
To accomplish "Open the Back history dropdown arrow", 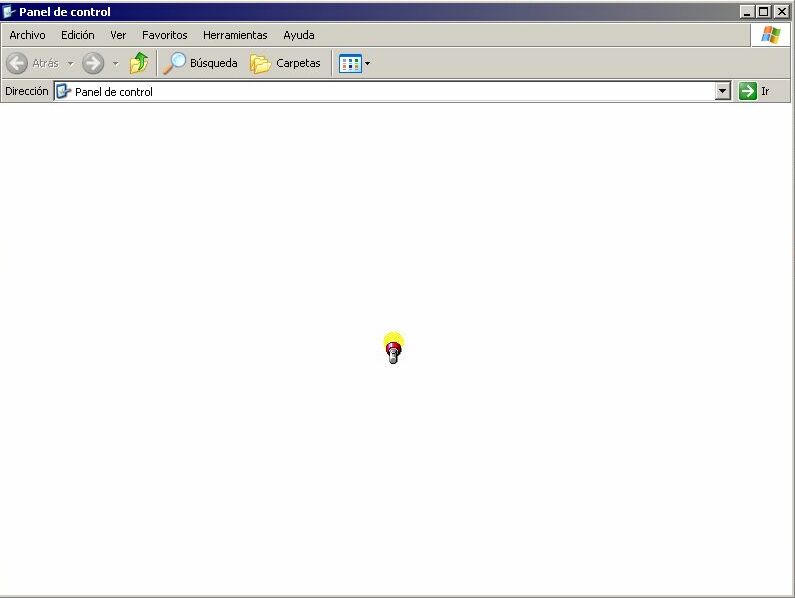I will 70,63.
